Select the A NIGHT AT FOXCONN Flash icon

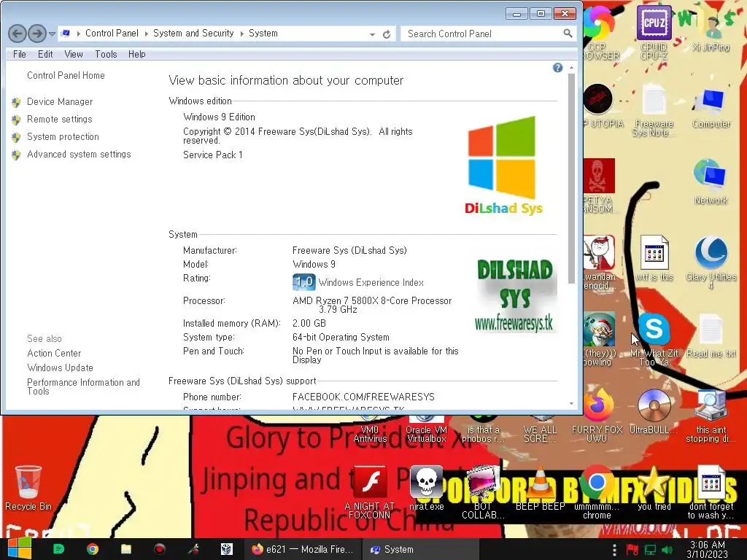[370, 492]
